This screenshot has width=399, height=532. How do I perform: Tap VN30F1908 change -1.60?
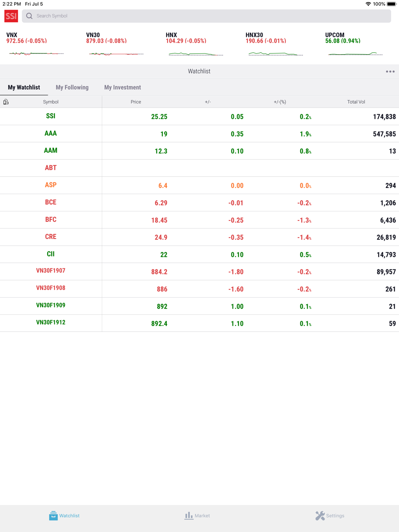(236, 289)
